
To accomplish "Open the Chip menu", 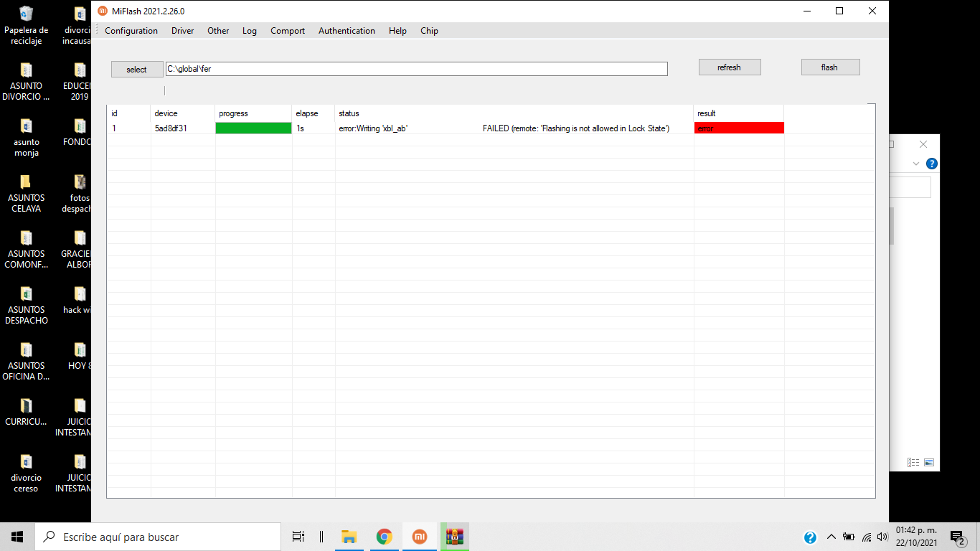I will pos(429,31).
